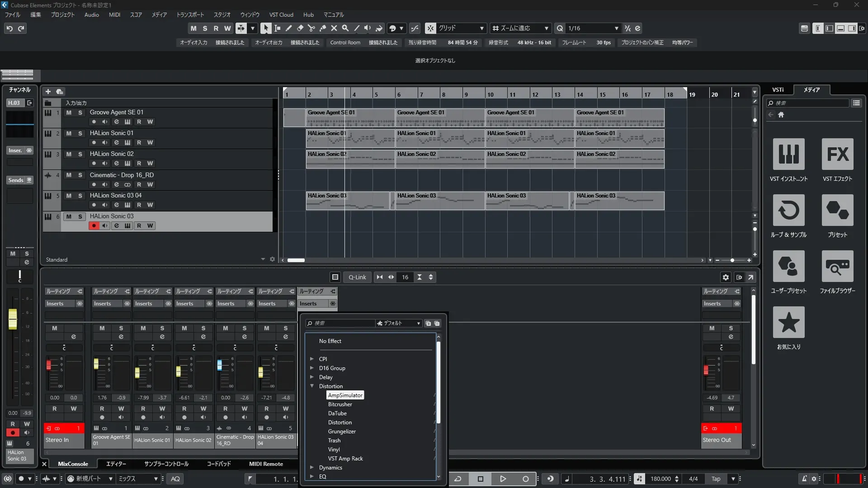
Task: Open the MIDI menu
Action: pyautogui.click(x=114, y=15)
